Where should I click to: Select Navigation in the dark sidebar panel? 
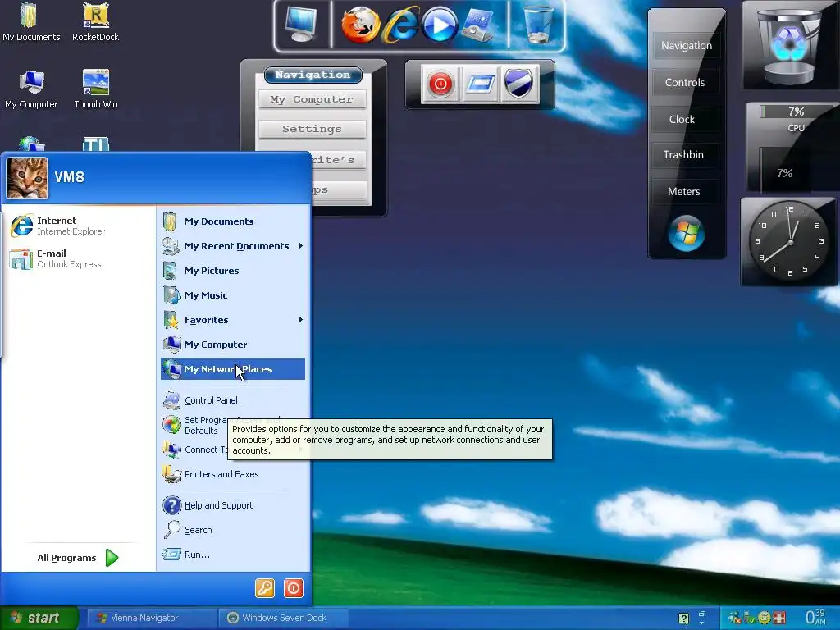pyautogui.click(x=687, y=46)
